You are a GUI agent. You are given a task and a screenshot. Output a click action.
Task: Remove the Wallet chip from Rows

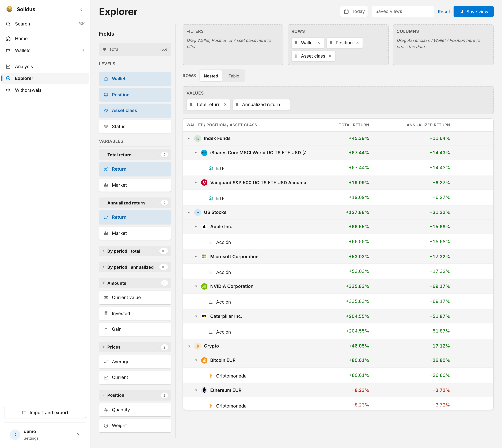pos(319,43)
